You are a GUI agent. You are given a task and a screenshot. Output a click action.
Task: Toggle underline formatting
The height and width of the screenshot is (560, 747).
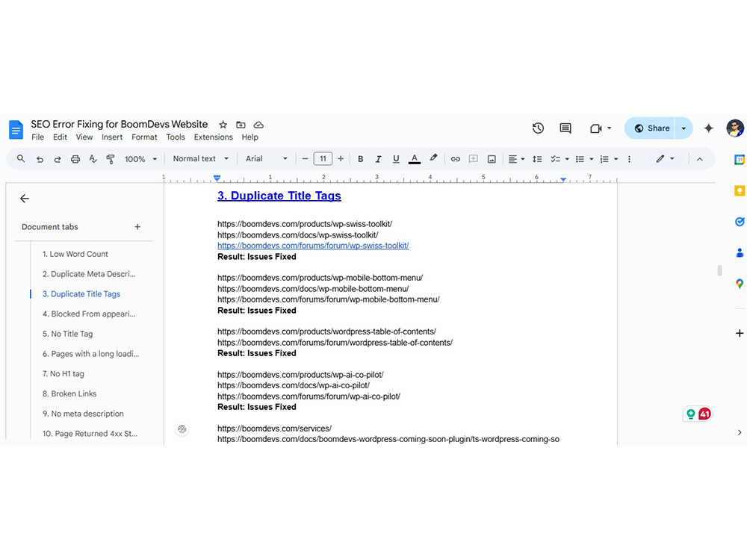click(396, 159)
